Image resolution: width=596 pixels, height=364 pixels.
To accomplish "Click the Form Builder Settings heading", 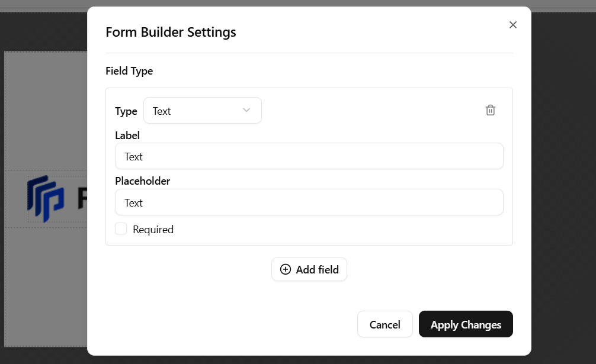I will pyautogui.click(x=171, y=32).
